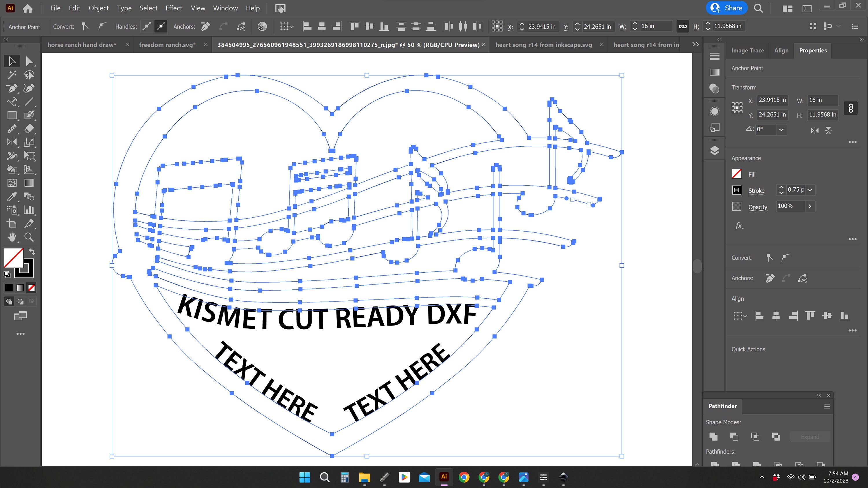Flip the selection horizontally in Transform panel
The image size is (868, 488).
point(814,130)
